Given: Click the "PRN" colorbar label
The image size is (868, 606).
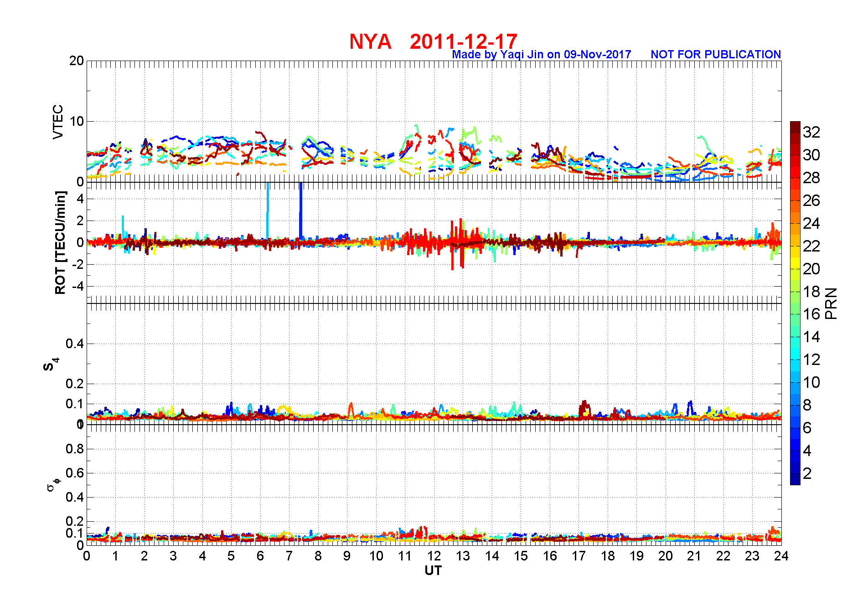Looking at the screenshot, I should (832, 303).
